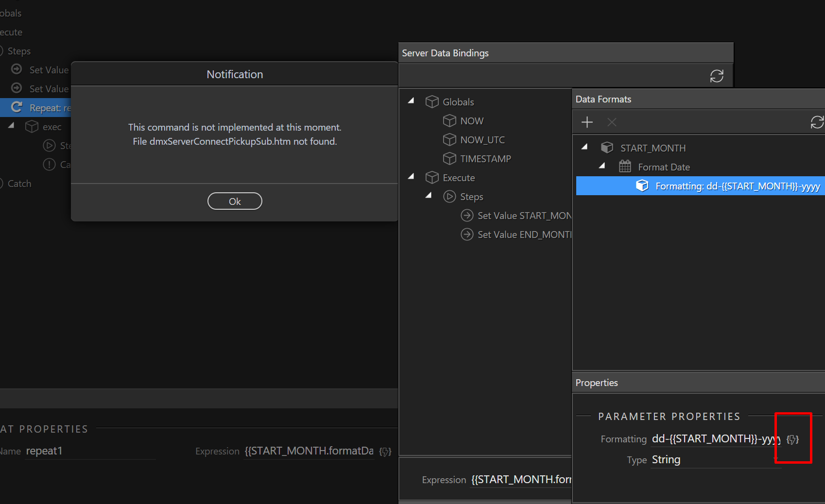825x504 pixels.
Task: Select the Steps node in left tree
Action: pos(19,51)
